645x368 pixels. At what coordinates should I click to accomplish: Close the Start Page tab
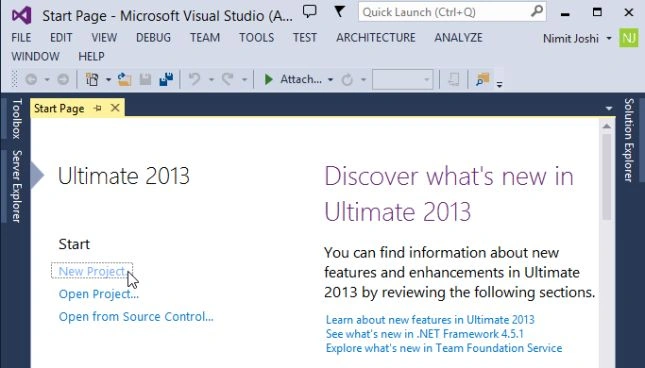115,108
